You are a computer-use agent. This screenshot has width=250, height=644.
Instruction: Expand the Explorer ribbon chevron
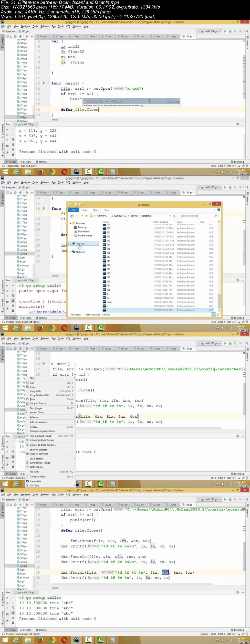tap(214, 210)
